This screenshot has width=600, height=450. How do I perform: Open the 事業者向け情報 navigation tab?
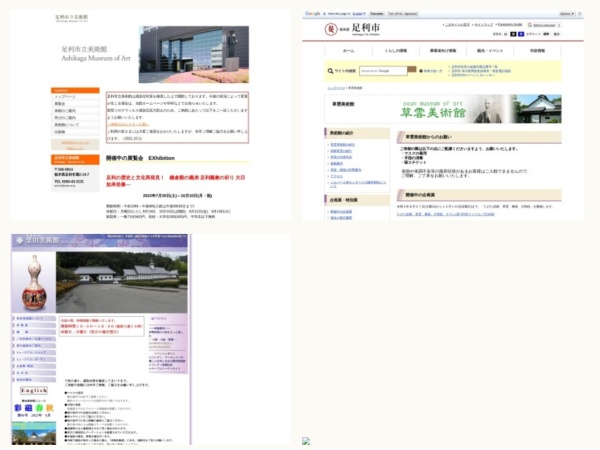[443, 51]
